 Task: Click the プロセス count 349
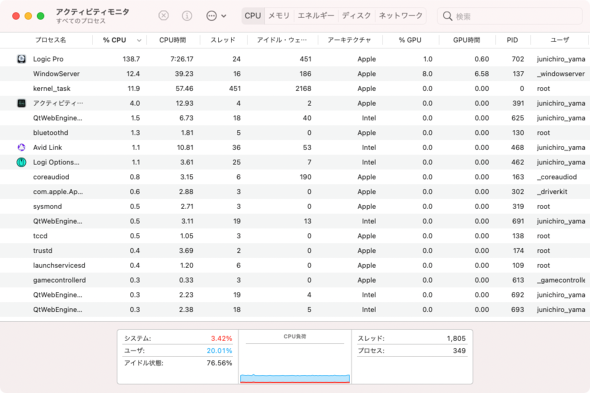point(459,350)
